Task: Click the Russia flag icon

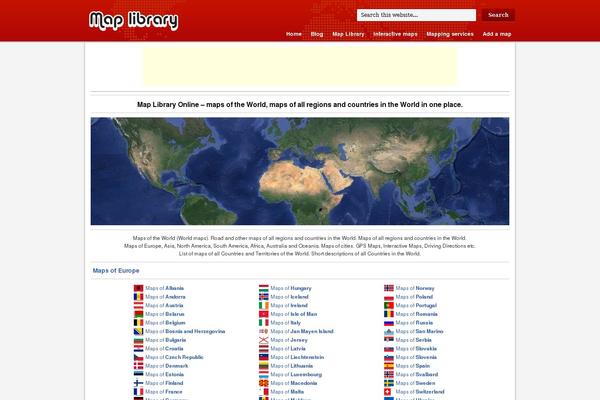Action: pyautogui.click(x=389, y=322)
